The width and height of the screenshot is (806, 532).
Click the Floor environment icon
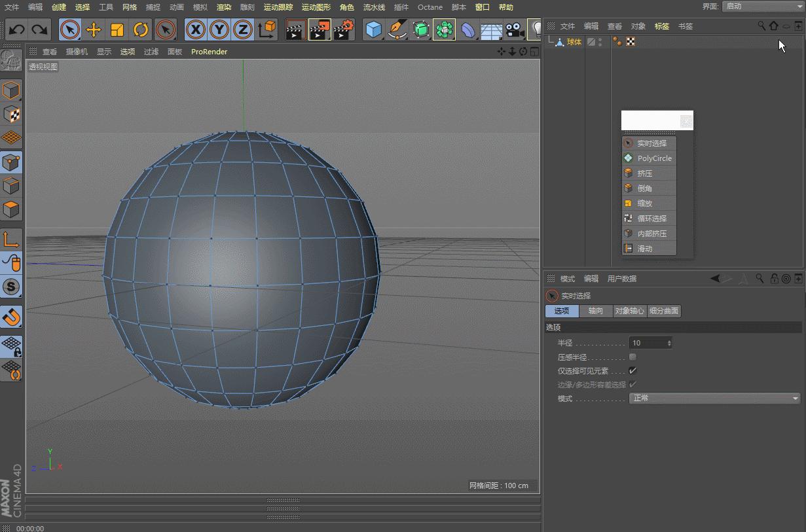(491, 30)
